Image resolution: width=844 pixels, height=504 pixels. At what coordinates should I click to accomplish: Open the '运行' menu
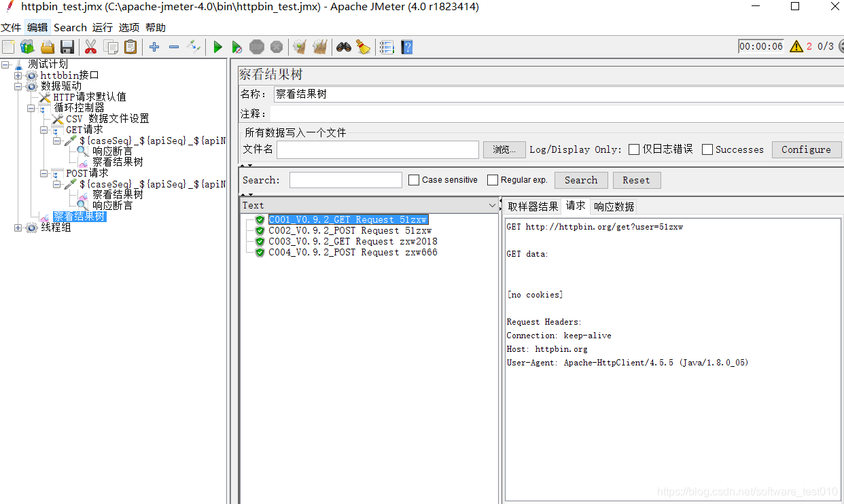click(103, 27)
